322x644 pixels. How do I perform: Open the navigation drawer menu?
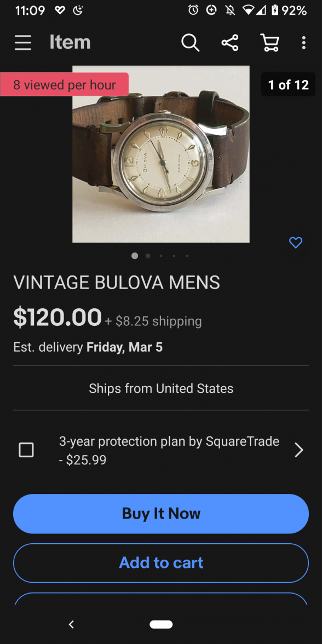pos(22,42)
